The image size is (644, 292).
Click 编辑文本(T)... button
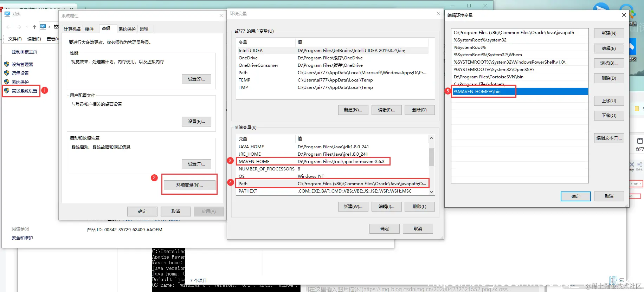pos(609,138)
